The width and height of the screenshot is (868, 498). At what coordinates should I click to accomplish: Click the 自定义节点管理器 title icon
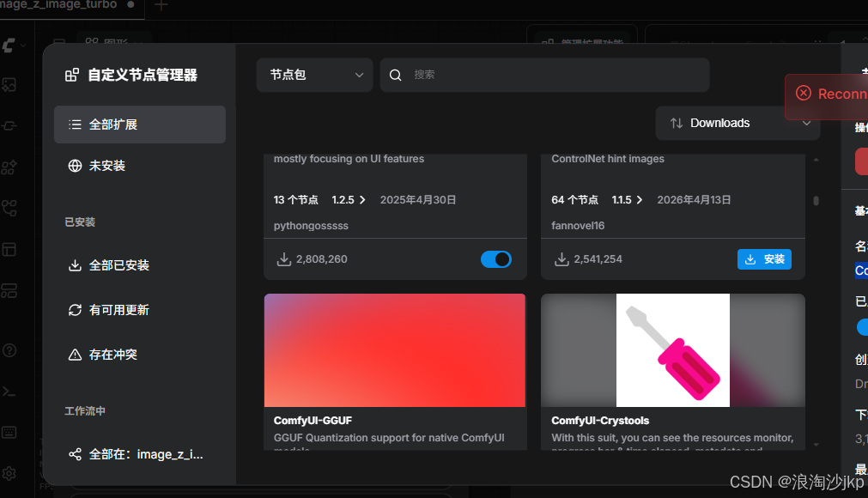click(72, 75)
